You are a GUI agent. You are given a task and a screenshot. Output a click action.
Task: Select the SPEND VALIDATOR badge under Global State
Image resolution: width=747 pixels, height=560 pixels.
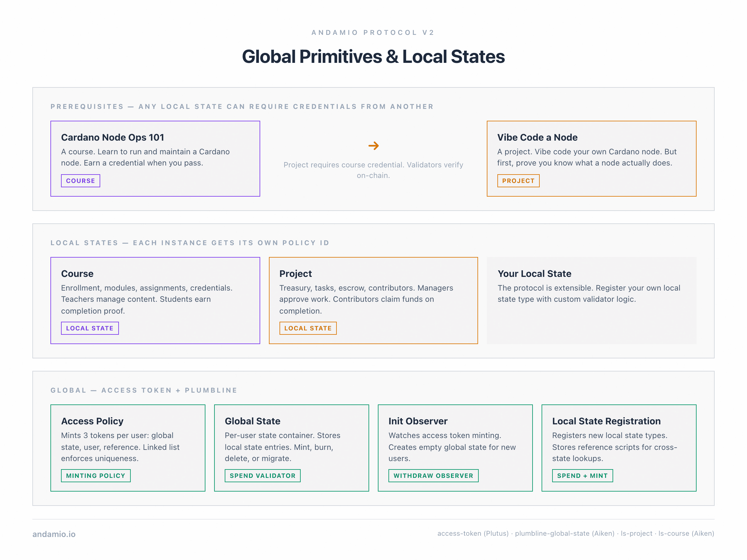[x=263, y=475]
